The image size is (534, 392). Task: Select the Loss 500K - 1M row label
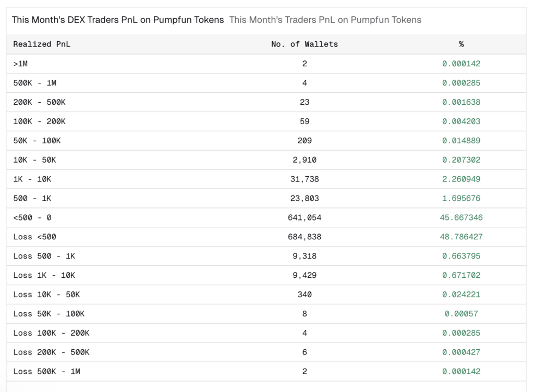pyautogui.click(x=46, y=372)
